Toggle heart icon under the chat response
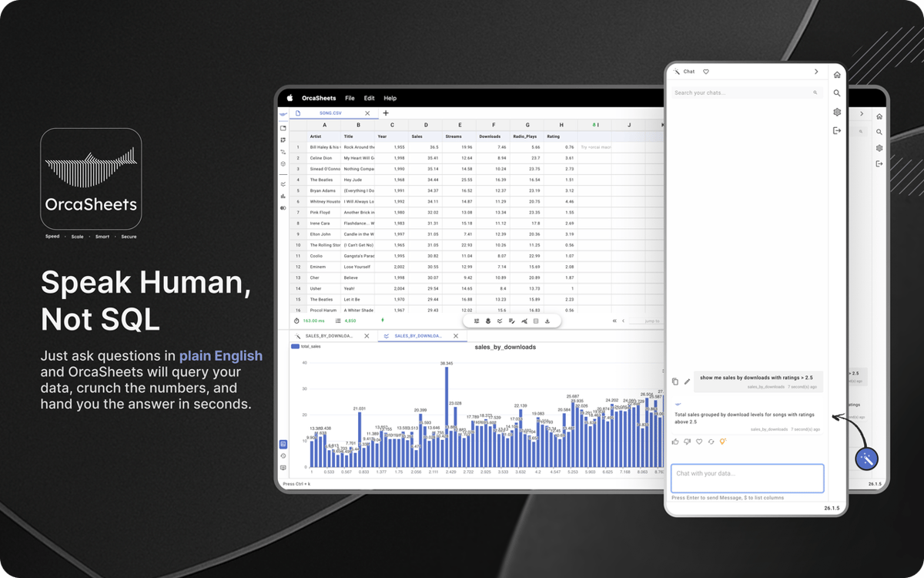 click(699, 442)
